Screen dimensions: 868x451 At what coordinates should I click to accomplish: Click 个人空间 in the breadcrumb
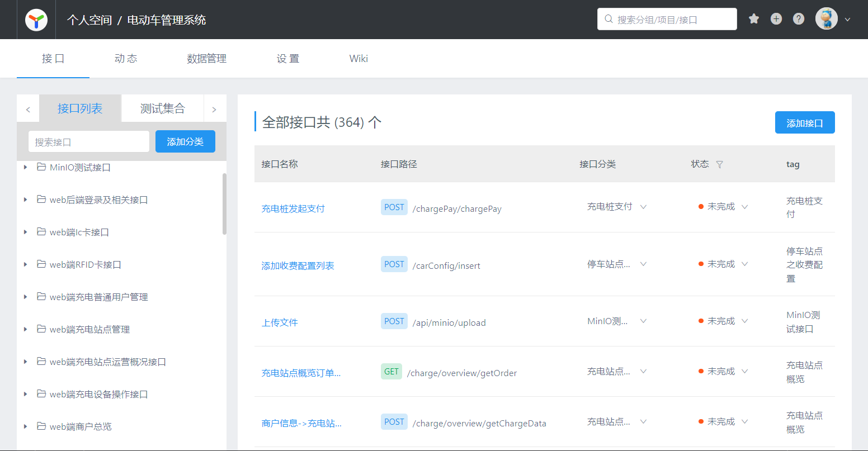[89, 20]
